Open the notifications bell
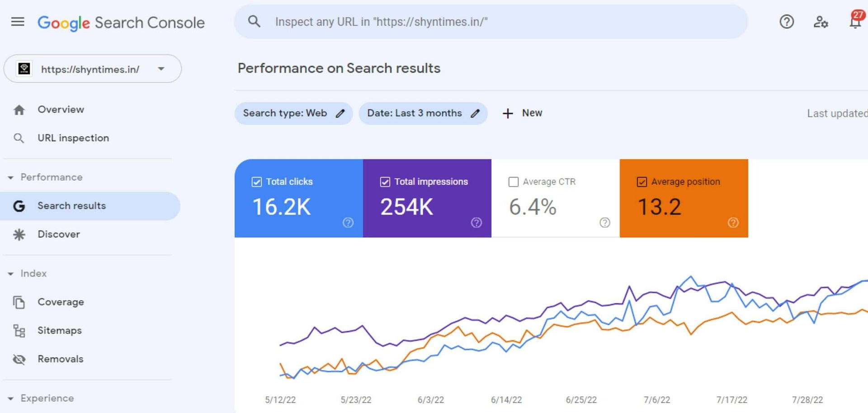Viewport: 868px width, 413px height. 855,22
